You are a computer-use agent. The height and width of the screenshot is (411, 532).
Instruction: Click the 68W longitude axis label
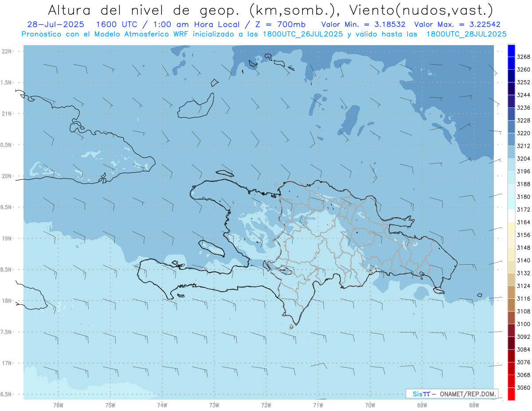point(474,405)
